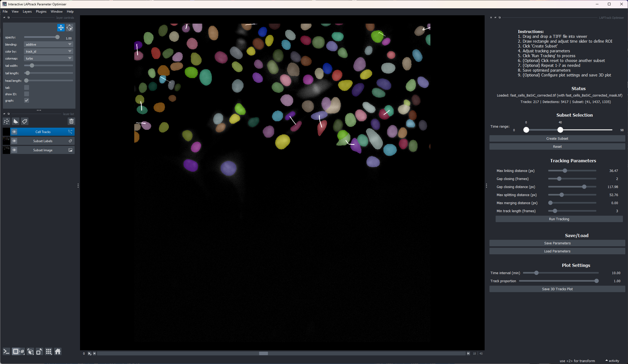The image size is (628, 364).
Task: Delete selected layer with trash icon
Action: 71,122
